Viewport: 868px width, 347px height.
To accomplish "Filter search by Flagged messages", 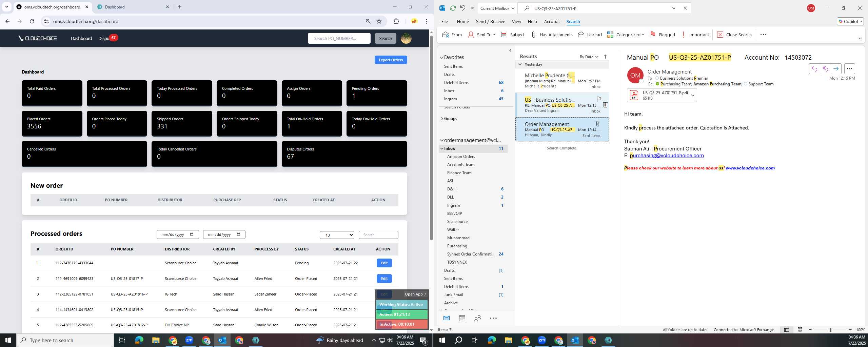I will (x=663, y=35).
